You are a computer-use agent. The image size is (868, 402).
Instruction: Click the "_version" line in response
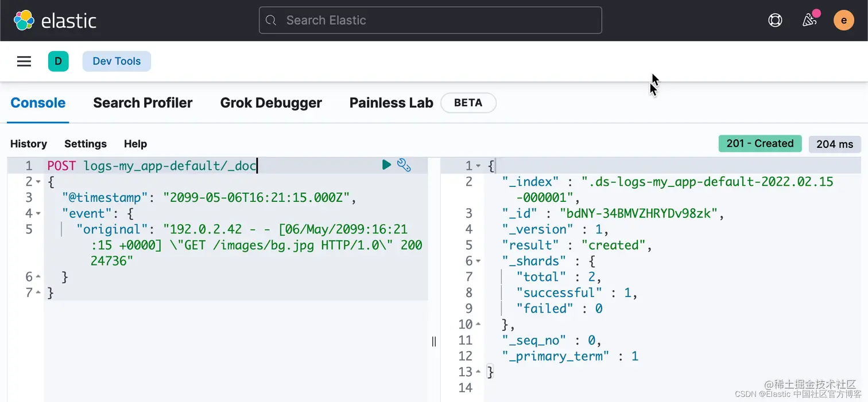[555, 229]
